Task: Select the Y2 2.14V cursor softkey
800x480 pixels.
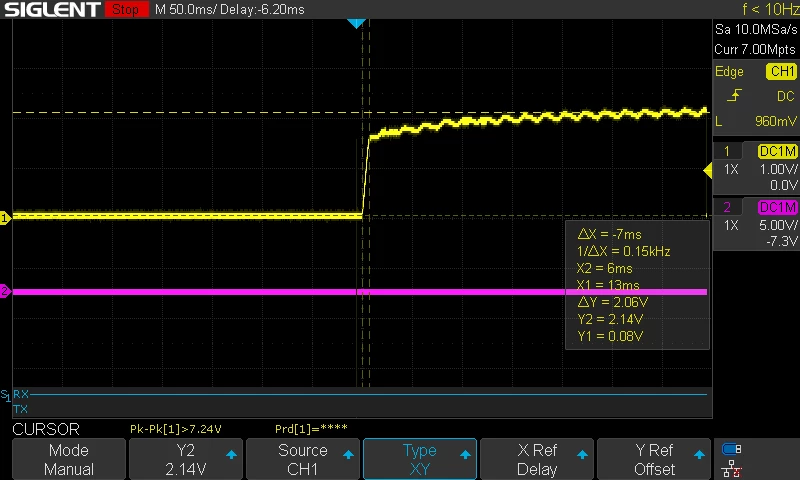Action: pyautogui.click(x=186, y=459)
